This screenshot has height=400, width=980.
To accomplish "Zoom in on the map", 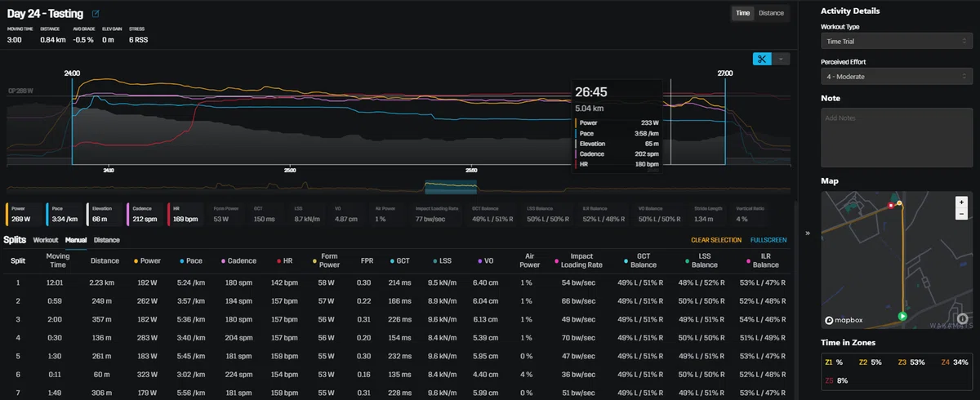I will pyautogui.click(x=961, y=202).
